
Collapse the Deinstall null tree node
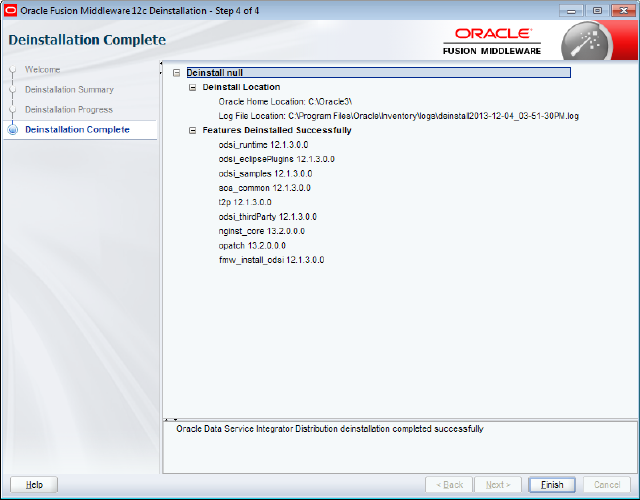176,73
